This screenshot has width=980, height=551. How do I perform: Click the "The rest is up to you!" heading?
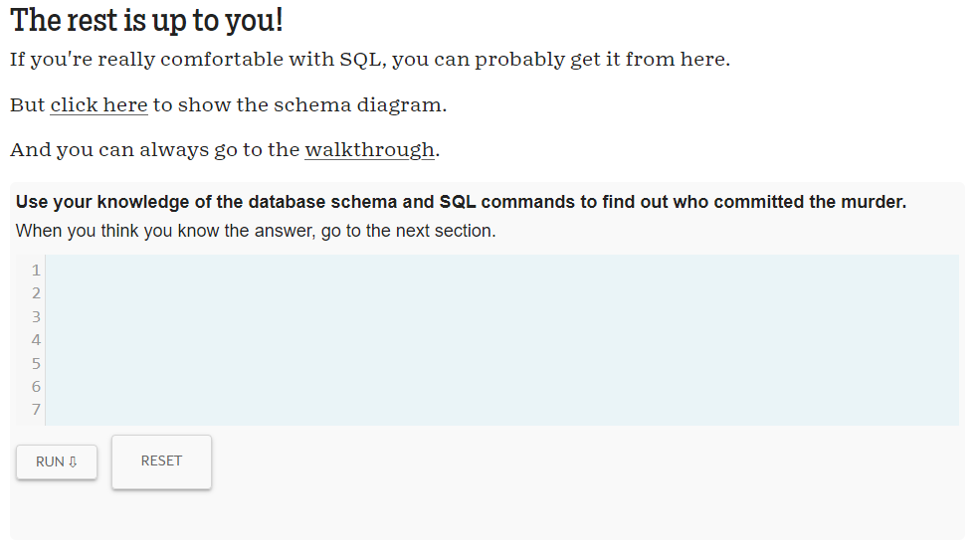click(x=146, y=20)
